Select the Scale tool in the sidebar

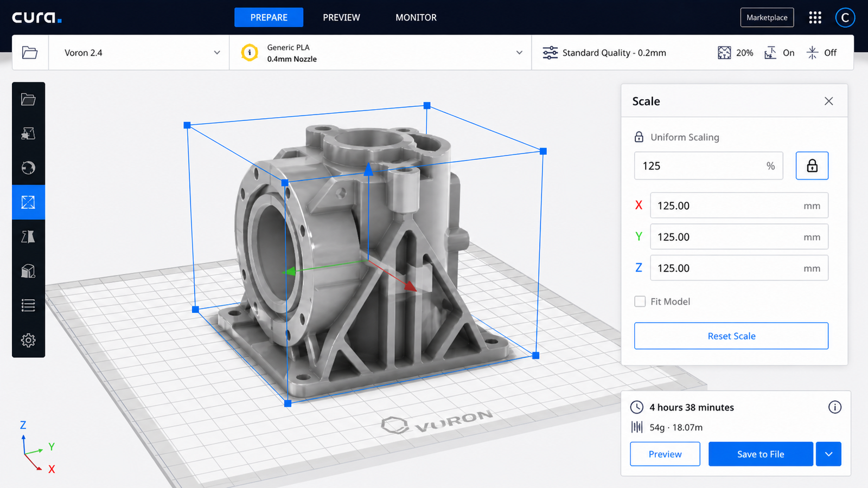point(28,202)
